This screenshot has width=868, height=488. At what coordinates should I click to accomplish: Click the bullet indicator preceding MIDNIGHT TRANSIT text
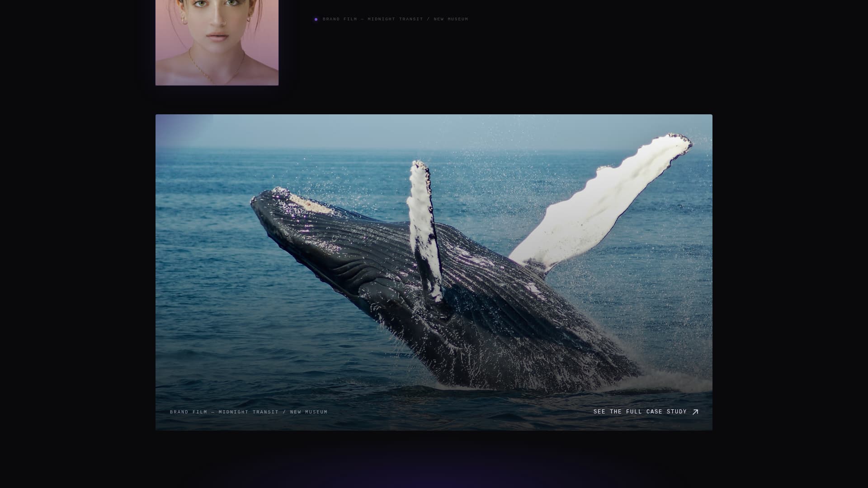316,19
